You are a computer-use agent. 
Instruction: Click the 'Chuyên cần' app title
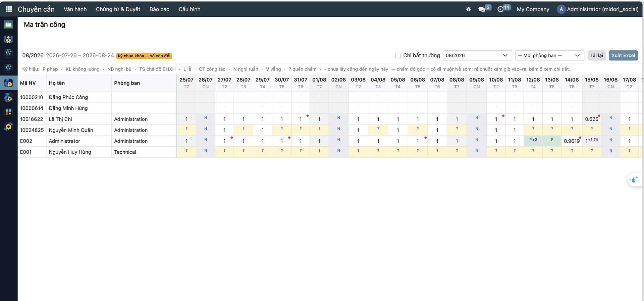pos(36,9)
